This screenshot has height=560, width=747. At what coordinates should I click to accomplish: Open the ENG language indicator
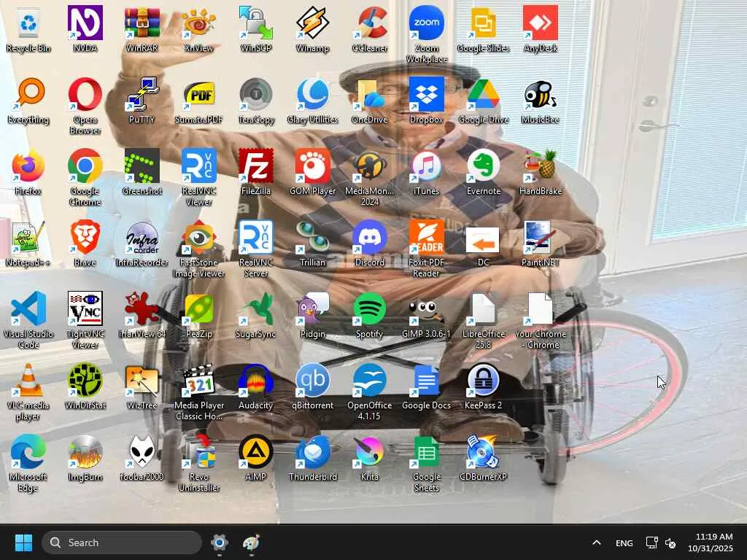point(624,542)
